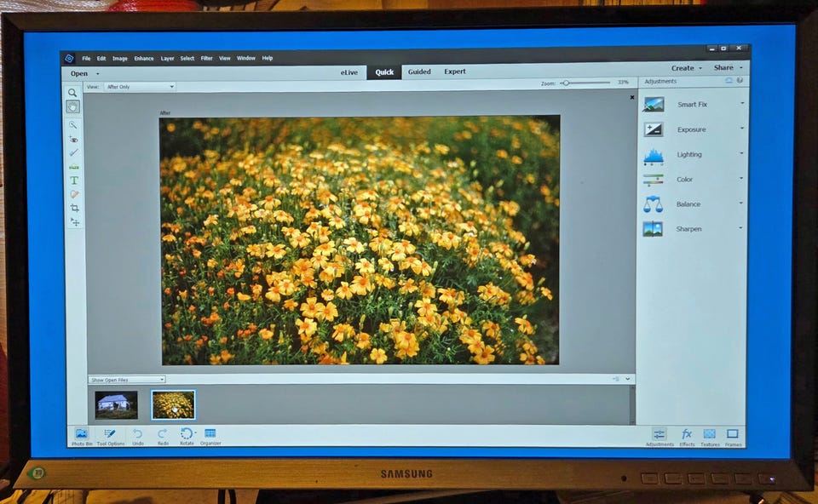This screenshot has height=504, width=818.
Task: Expand the Lighting adjustment
Action: click(742, 153)
